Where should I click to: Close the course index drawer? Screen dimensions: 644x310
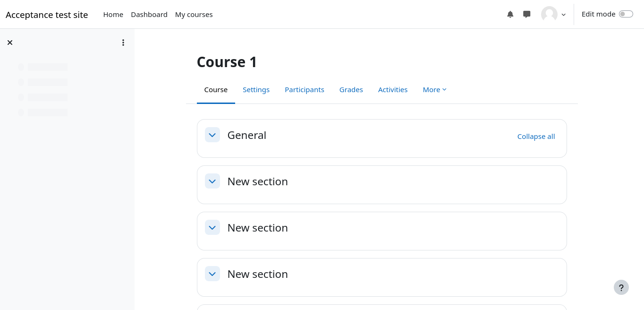tap(10, 43)
